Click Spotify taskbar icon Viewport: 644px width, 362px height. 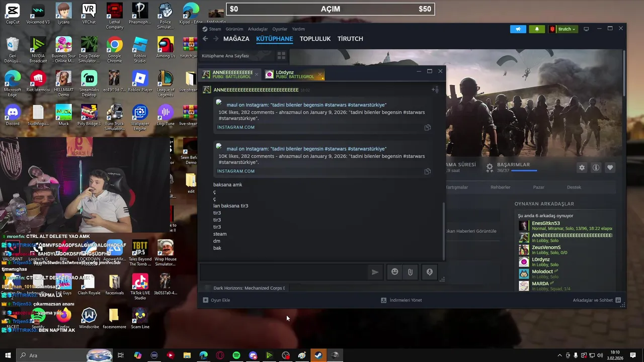[236, 355]
